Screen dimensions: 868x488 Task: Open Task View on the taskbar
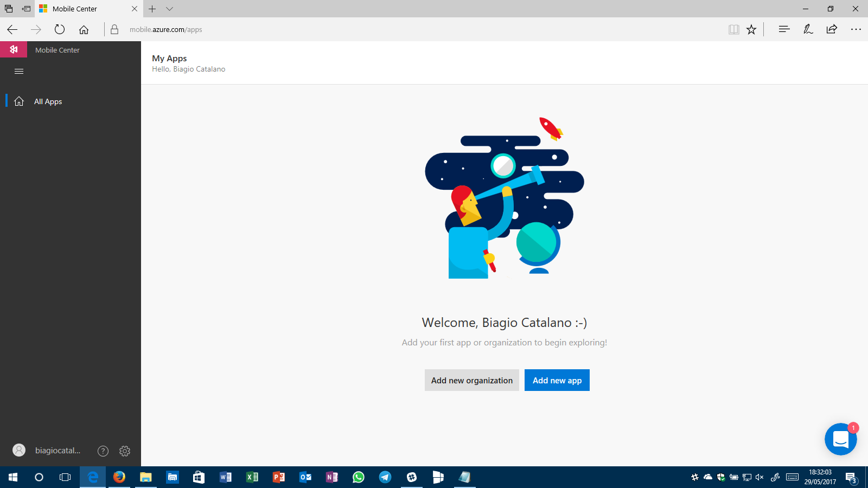(x=65, y=477)
